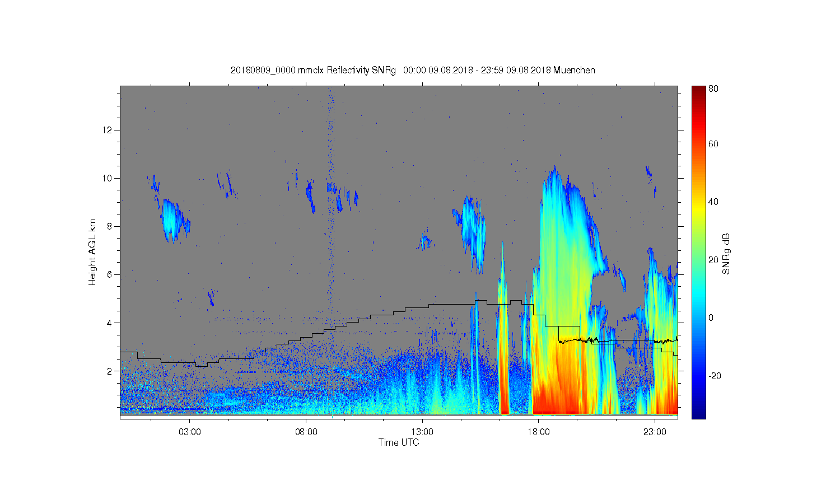Click the "Height AGL km" axis label

[x=92, y=252]
